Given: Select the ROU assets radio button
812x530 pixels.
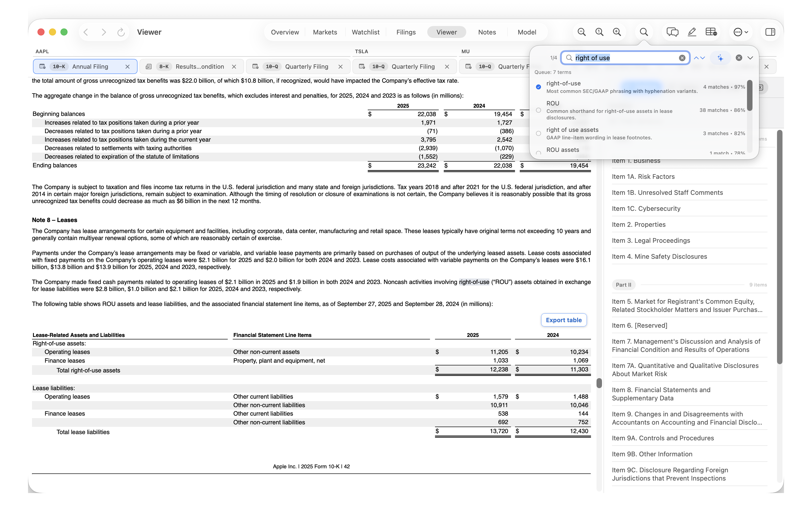Looking at the screenshot, I should click(x=538, y=153).
